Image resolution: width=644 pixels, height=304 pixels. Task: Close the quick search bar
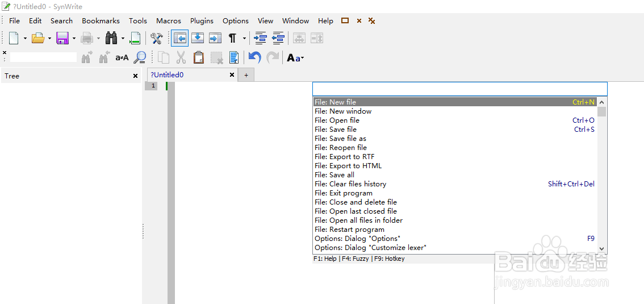tap(5, 53)
